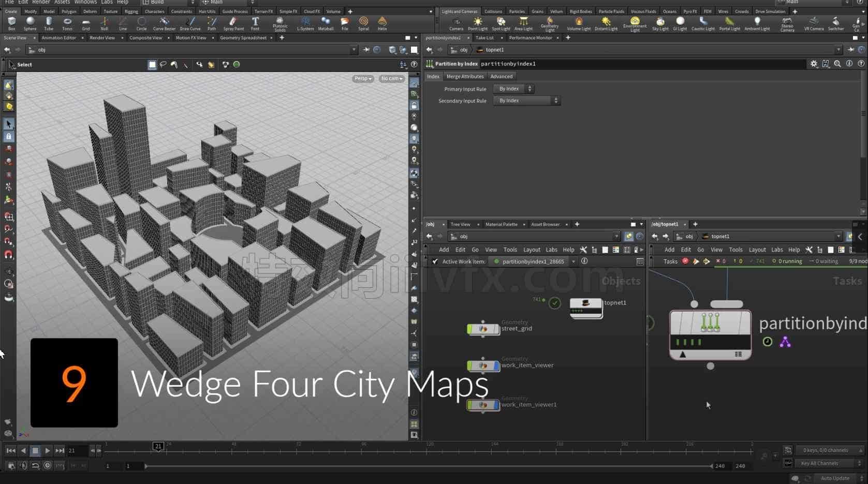
Task: Play the timeline forward
Action: tap(47, 451)
